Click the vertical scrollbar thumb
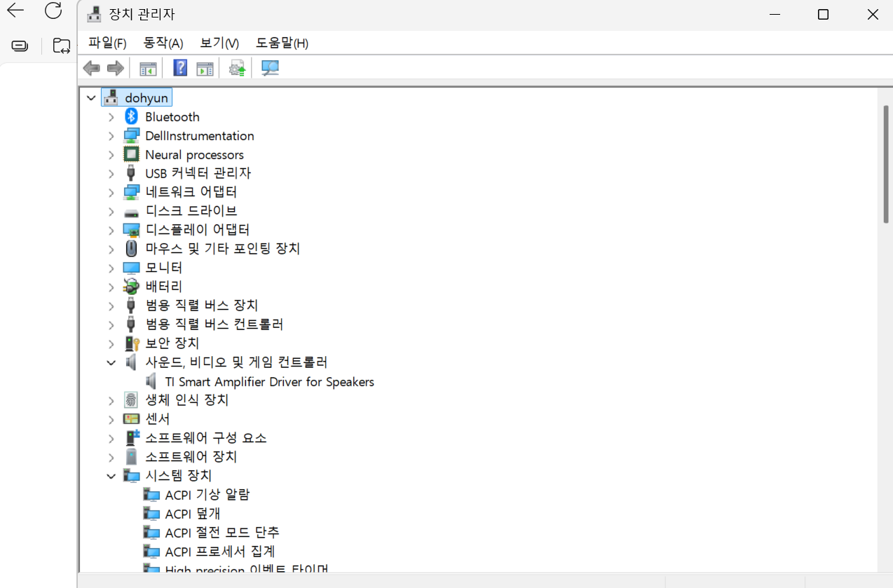Viewport: 893px width, 588px height. click(886, 163)
